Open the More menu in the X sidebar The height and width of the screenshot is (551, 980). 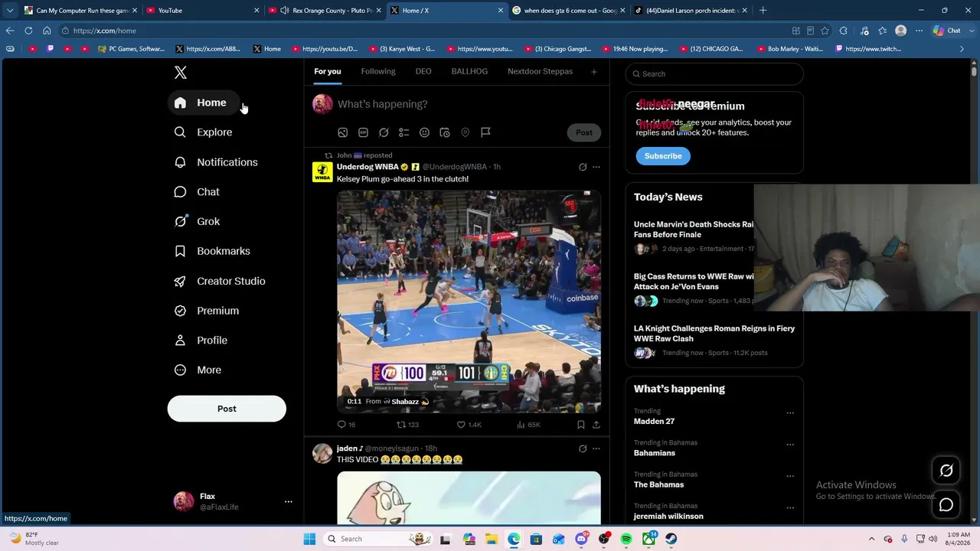click(x=198, y=370)
